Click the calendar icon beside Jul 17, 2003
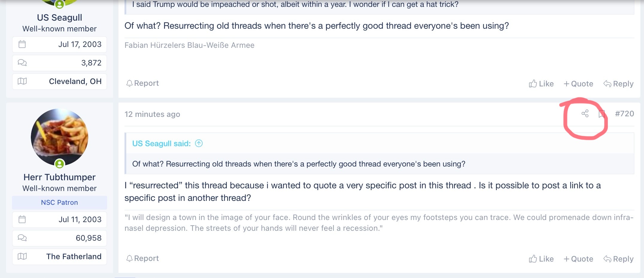The width and height of the screenshot is (644, 278). [x=22, y=44]
